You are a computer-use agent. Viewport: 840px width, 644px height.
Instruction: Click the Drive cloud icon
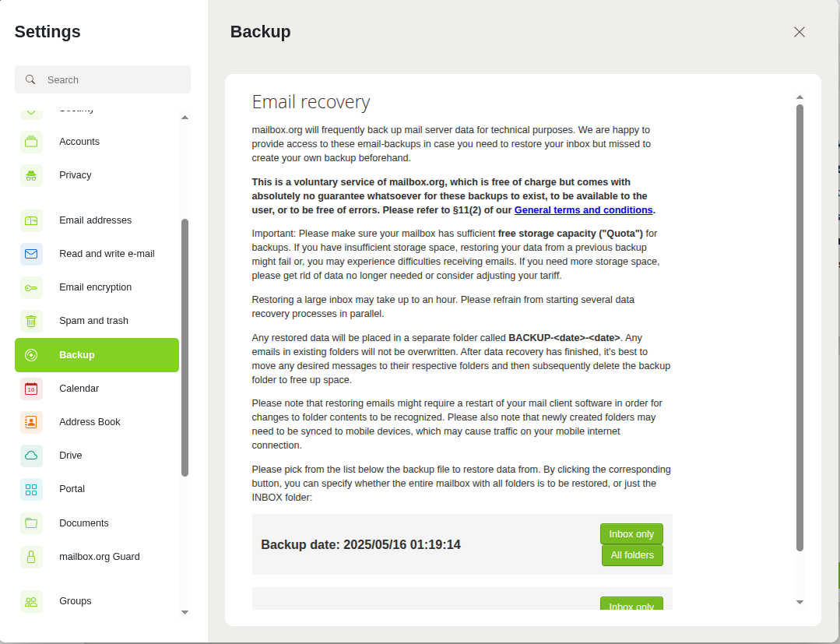[31, 456]
